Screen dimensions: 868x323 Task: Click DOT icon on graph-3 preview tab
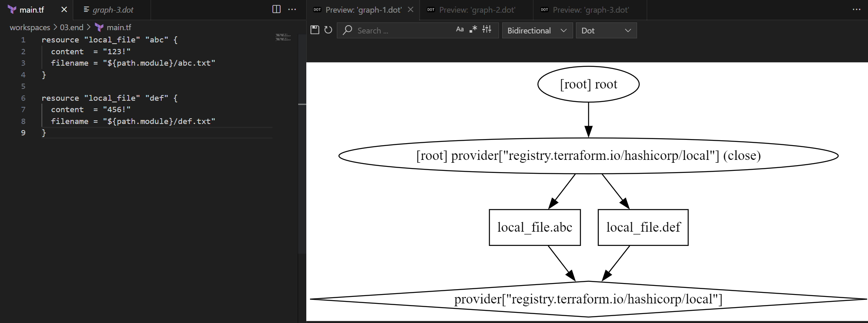545,10
